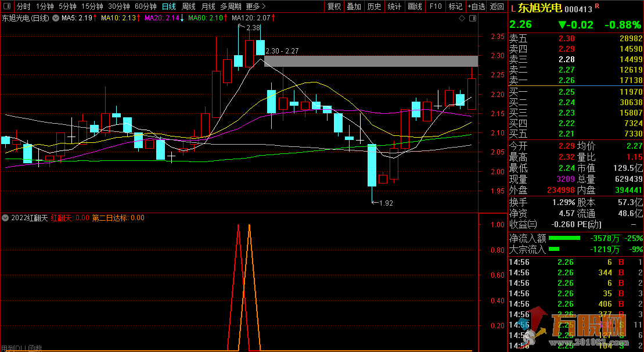This screenshot has width=644, height=352.
Task: Click the 最高 value 2.32
Action: coord(566,157)
